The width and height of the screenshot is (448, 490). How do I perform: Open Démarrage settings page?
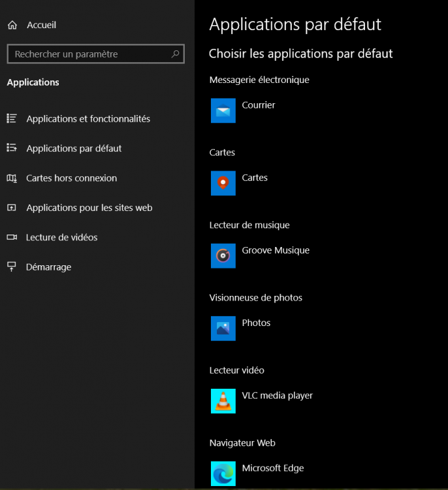(49, 267)
